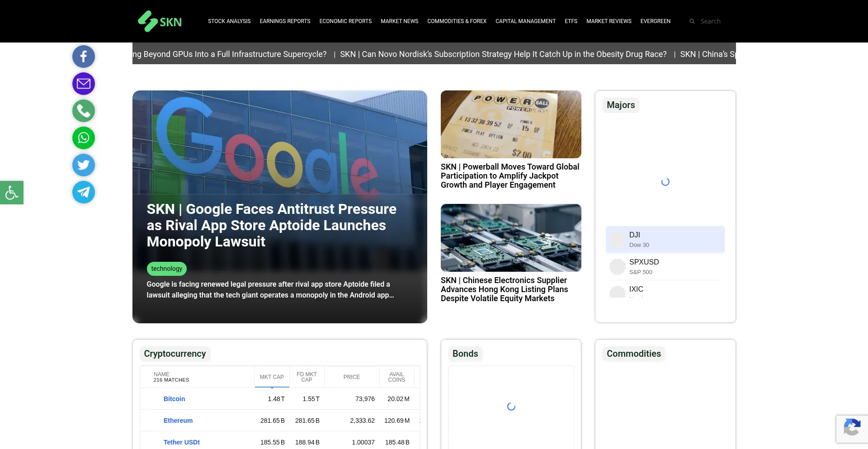The height and width of the screenshot is (449, 868).
Task: Click the SPXUSD symbol round icon
Action: click(617, 267)
